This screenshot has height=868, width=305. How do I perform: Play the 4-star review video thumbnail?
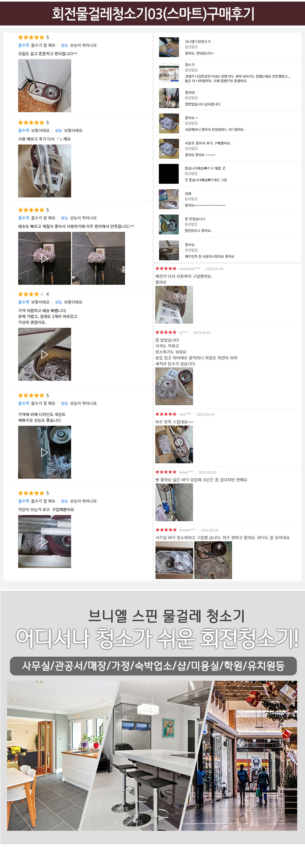coord(44,354)
